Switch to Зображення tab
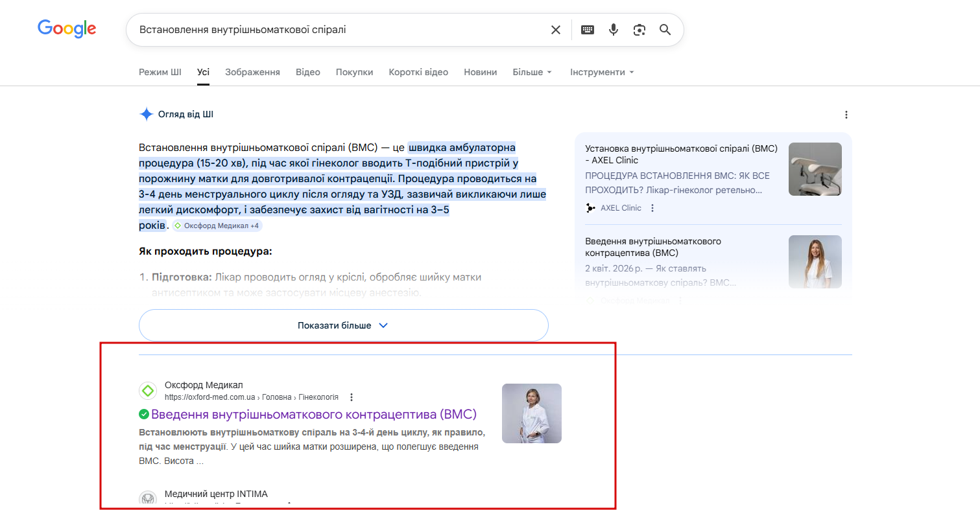The image size is (980, 510). point(252,72)
